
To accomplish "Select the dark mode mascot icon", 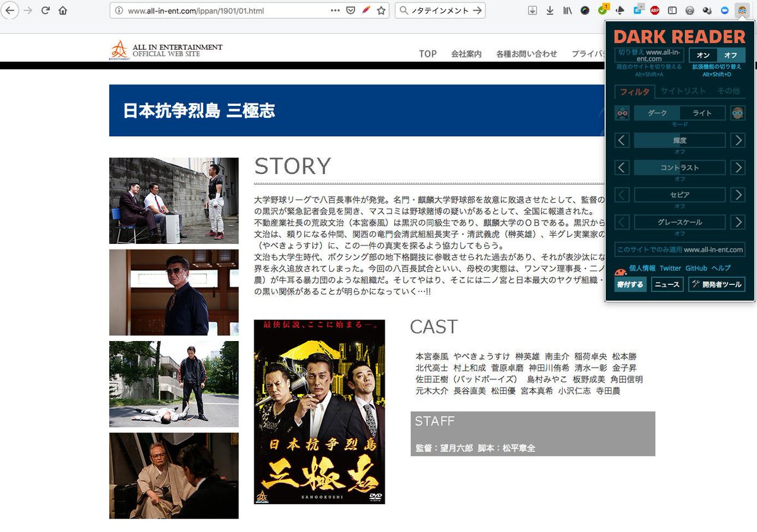I will [623, 113].
